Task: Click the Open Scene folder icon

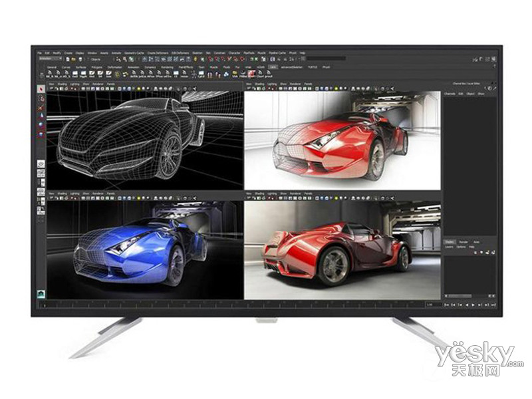Action: (73, 59)
